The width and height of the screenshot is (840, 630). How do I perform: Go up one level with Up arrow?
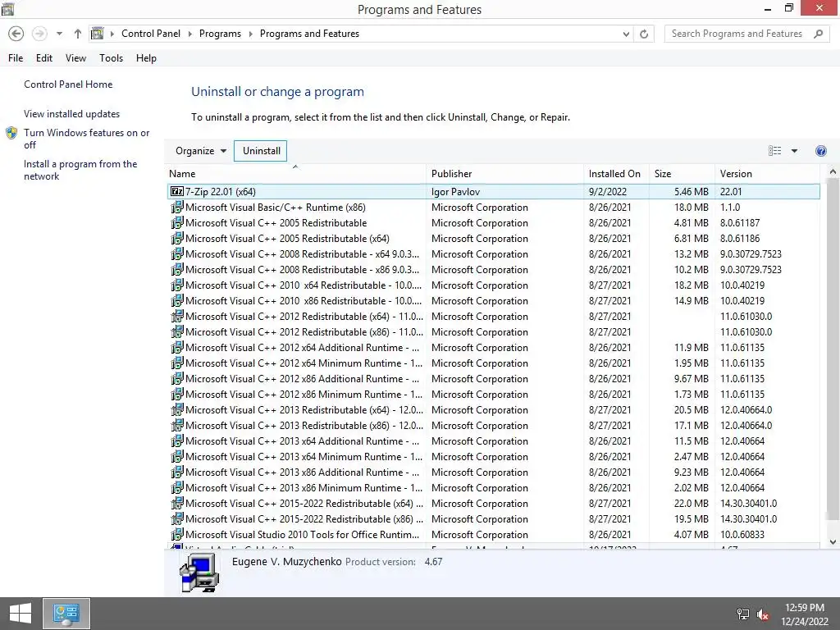click(78, 34)
